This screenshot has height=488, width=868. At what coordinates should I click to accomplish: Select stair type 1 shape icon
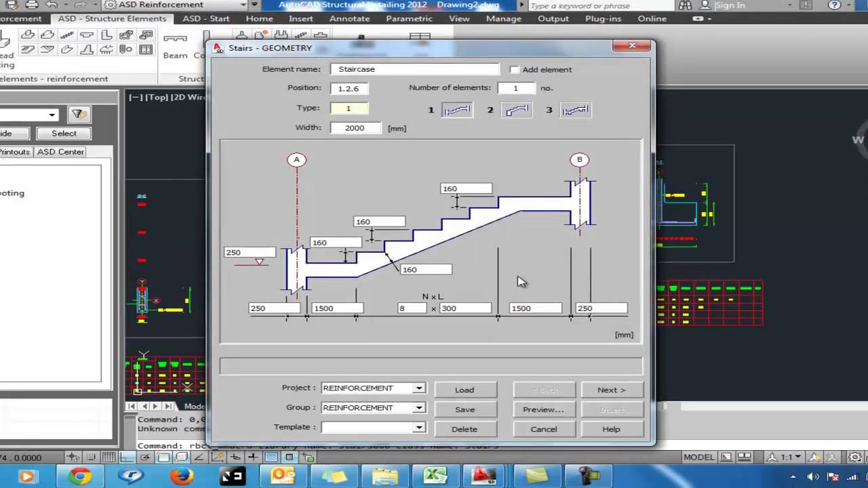coord(456,109)
